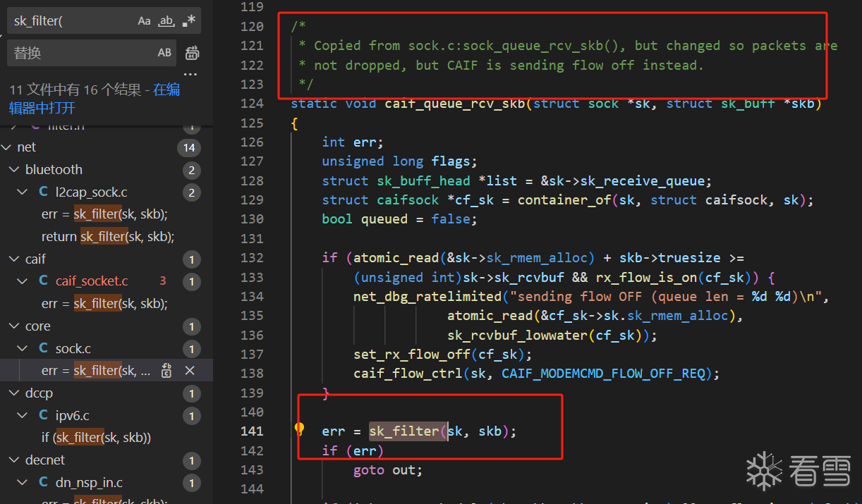Click the C icon beside ipv6.c

click(44, 415)
